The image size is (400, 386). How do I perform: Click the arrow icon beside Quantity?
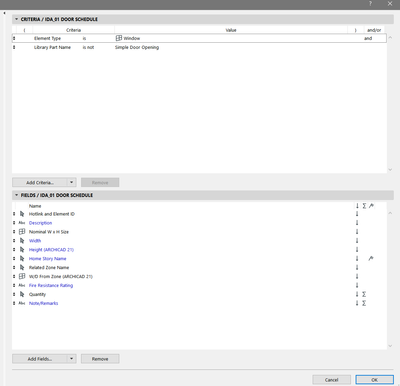(x=22, y=294)
